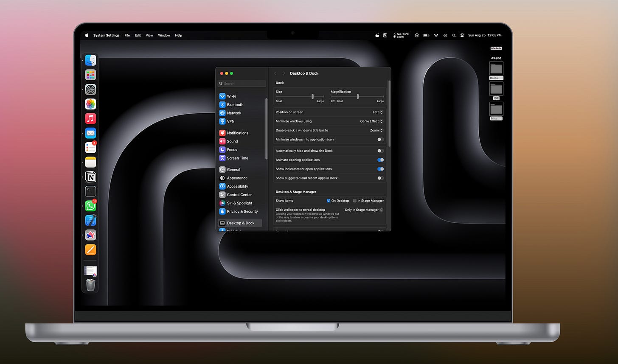Image resolution: width=618 pixels, height=364 pixels.
Task: Enable Show suggested and recent apps in Dock
Action: (381, 178)
